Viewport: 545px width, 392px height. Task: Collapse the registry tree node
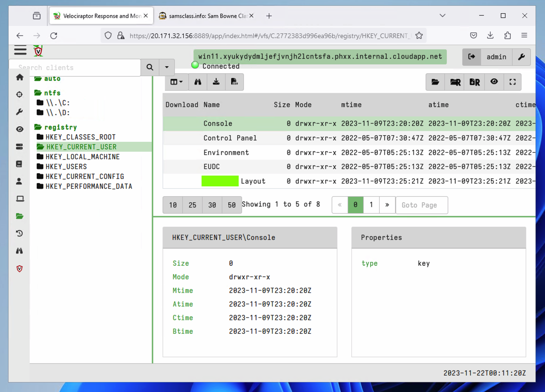(55, 127)
